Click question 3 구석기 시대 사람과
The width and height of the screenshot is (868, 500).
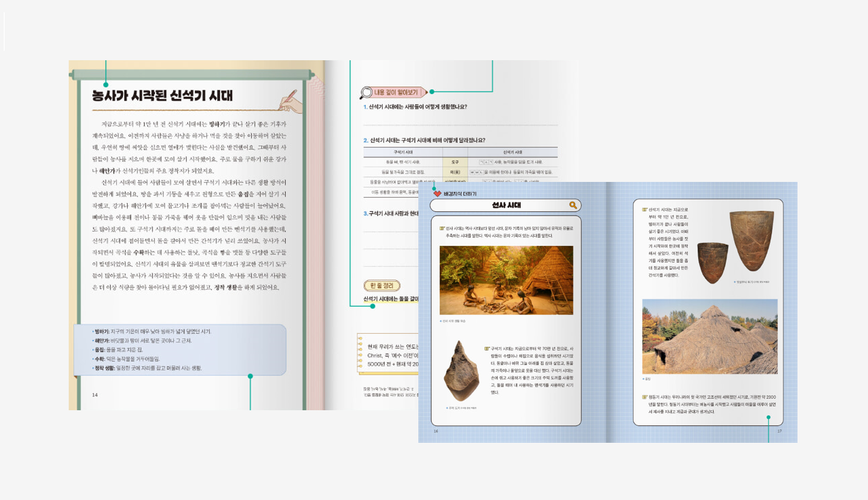(391, 213)
